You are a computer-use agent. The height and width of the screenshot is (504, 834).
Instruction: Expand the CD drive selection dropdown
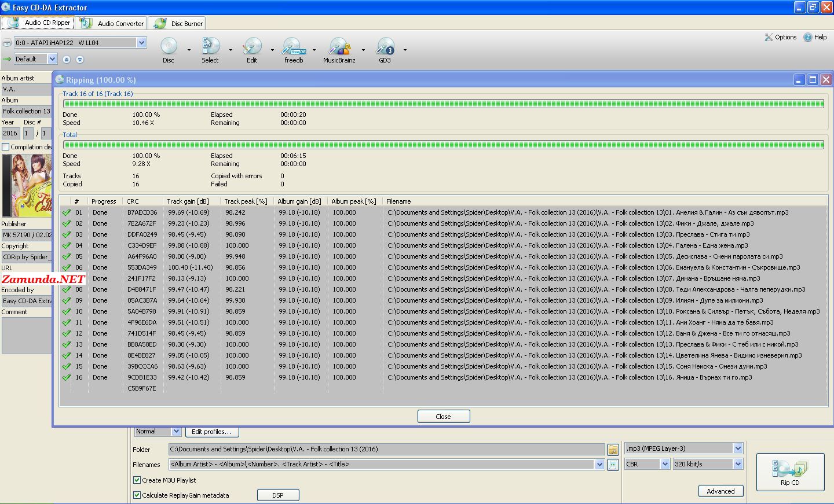pos(141,43)
